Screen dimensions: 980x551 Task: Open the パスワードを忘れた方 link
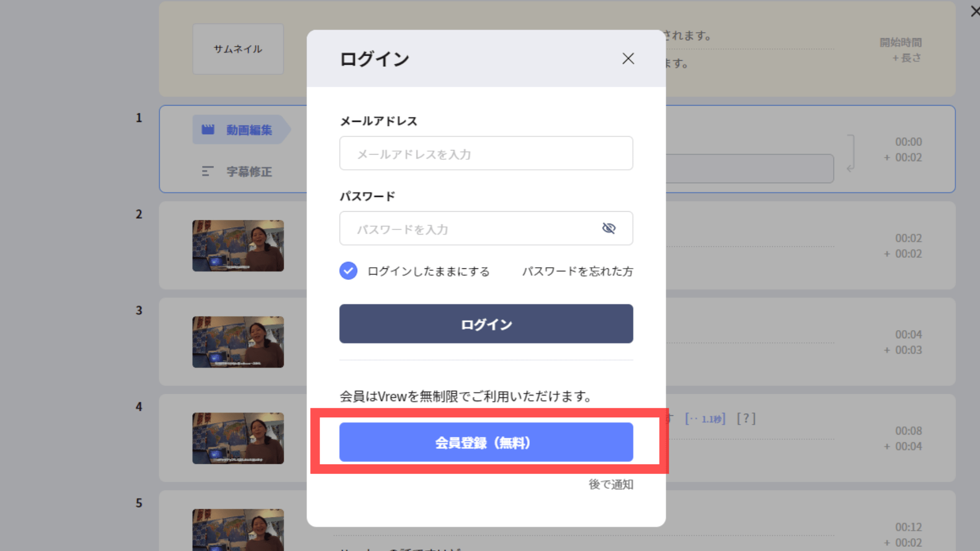(x=577, y=271)
